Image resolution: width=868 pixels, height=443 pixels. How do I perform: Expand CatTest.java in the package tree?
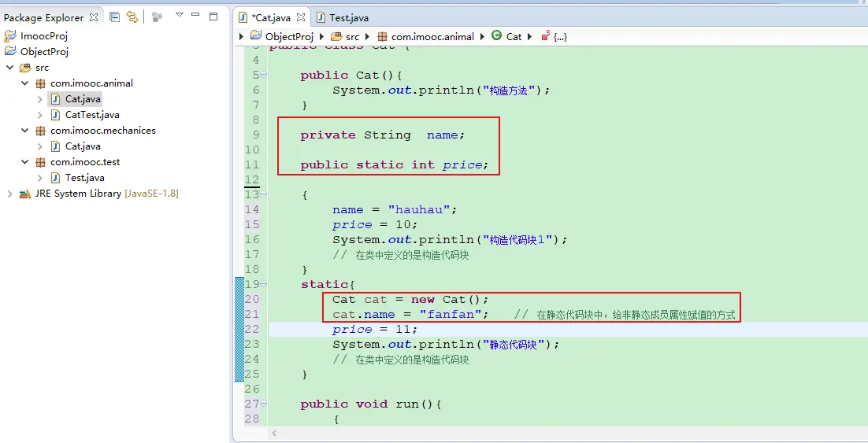40,115
